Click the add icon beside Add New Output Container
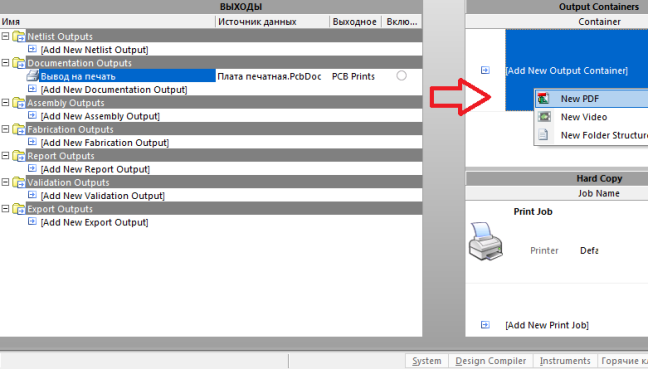 point(485,70)
